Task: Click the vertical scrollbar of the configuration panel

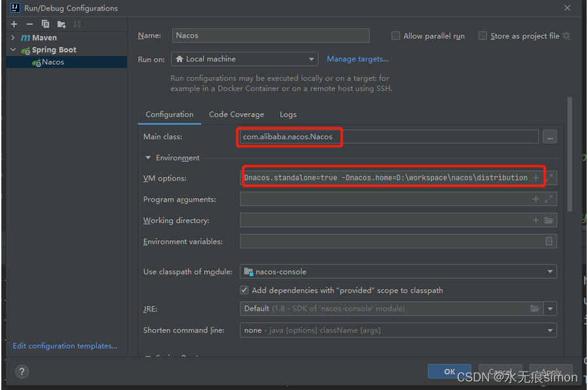Action: [570, 154]
